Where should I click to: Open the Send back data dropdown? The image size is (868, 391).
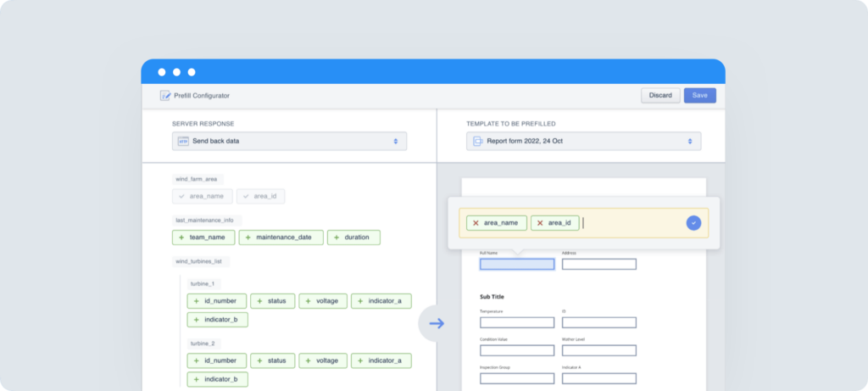pyautogui.click(x=289, y=141)
